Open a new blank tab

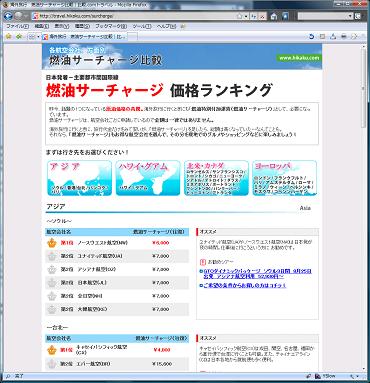(x=132, y=37)
